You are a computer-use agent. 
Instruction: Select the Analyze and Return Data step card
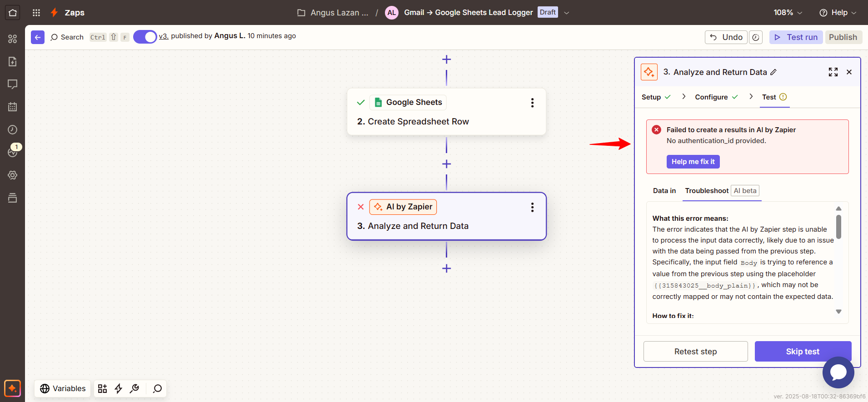point(446,216)
